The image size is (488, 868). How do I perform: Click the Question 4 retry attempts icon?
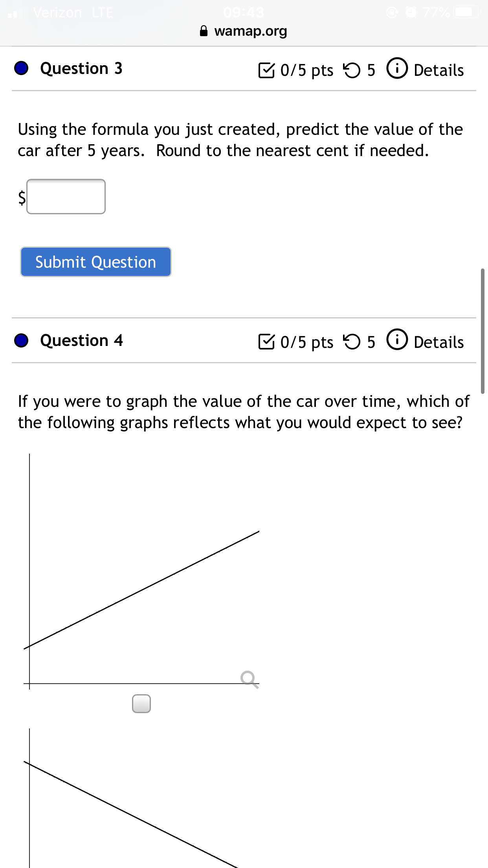pyautogui.click(x=351, y=342)
